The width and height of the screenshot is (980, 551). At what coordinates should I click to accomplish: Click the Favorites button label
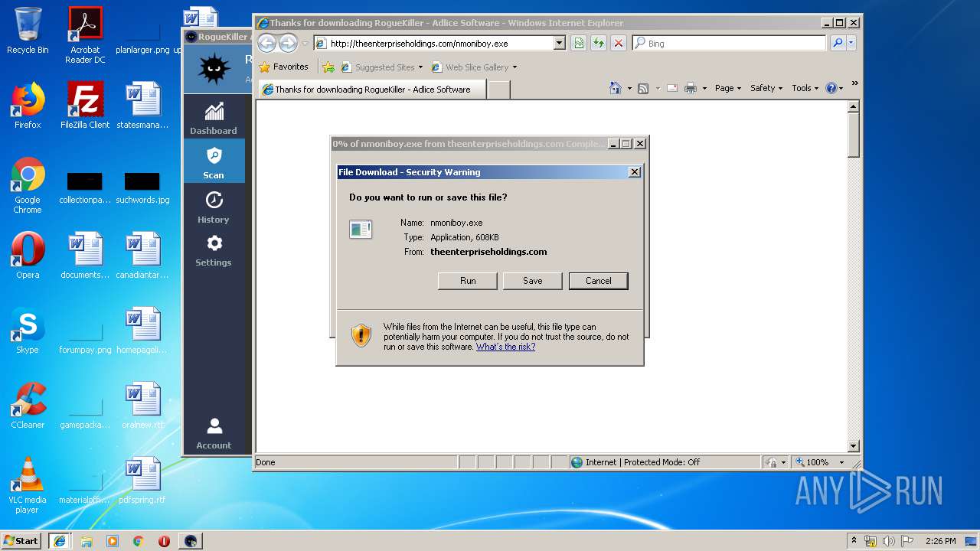click(x=291, y=67)
